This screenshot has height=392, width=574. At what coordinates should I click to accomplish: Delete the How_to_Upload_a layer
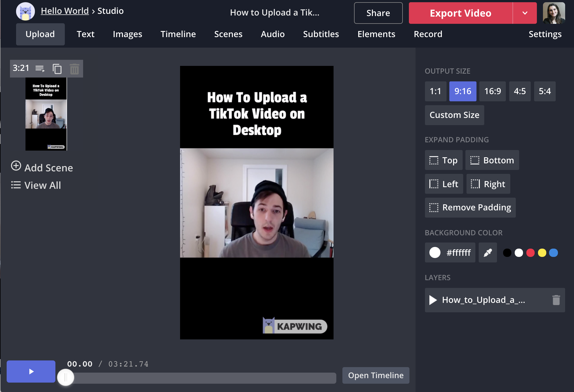click(556, 300)
